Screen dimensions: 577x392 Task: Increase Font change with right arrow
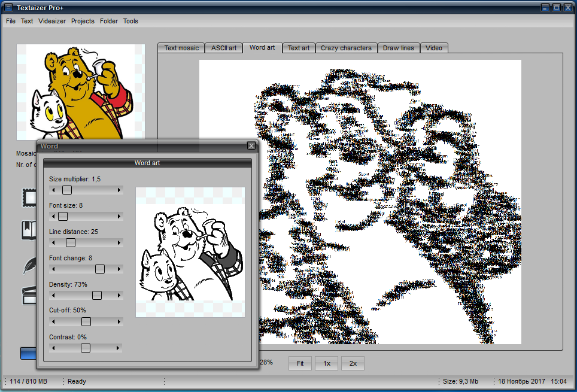click(x=119, y=269)
